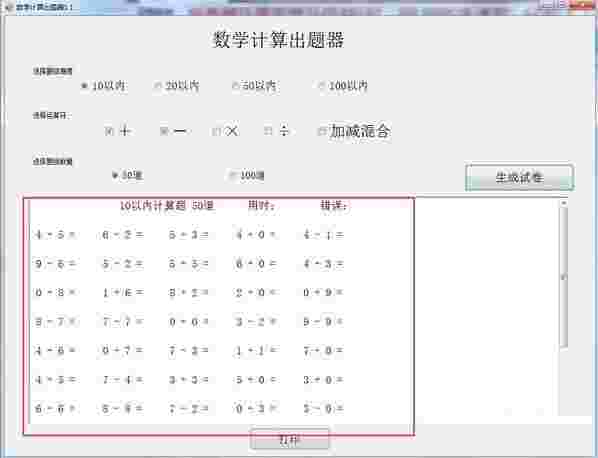Click the 生成试卷 button
Viewport: 598px width, 458px height.
[519, 177]
